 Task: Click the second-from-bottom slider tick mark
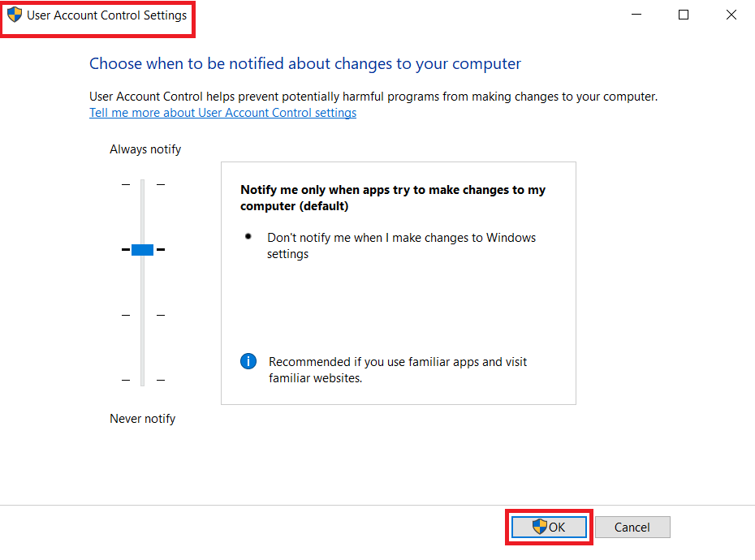[x=126, y=315]
